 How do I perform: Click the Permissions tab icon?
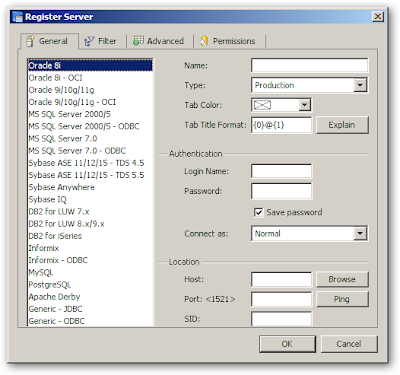pyautogui.click(x=204, y=41)
